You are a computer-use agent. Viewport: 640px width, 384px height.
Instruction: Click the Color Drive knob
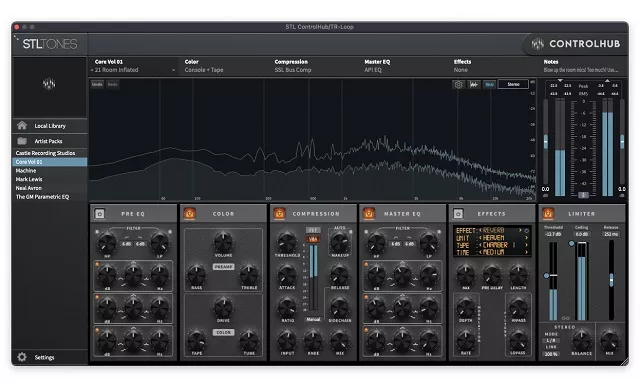(x=223, y=307)
